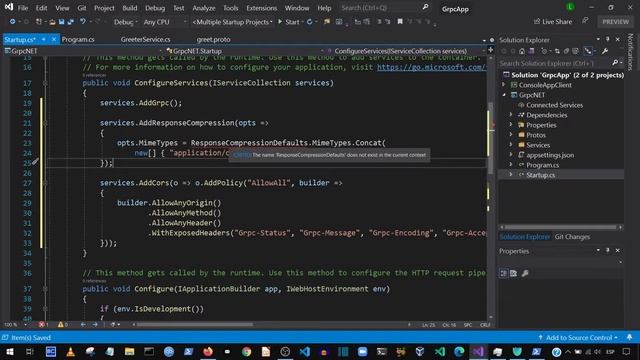Viewport: 640px width, 360px height.
Task: Click Add to Source Control
Action: coord(579,338)
